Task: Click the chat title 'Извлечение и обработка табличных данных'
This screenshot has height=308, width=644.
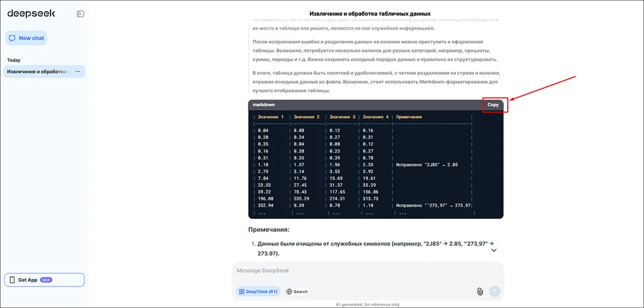Action: tap(370, 13)
